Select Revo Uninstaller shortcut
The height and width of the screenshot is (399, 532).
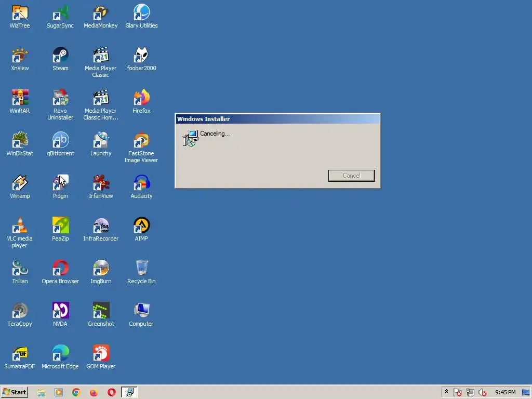click(x=60, y=105)
